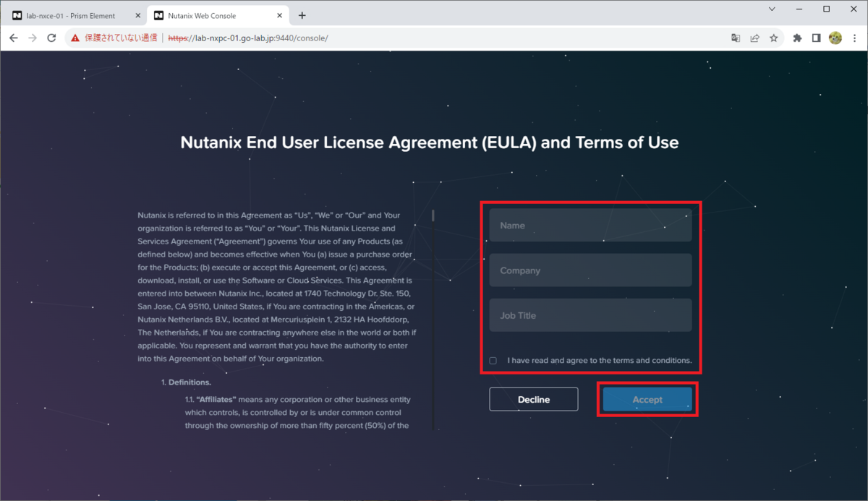Open the Google Translate icon in address bar
The image size is (868, 501).
736,38
